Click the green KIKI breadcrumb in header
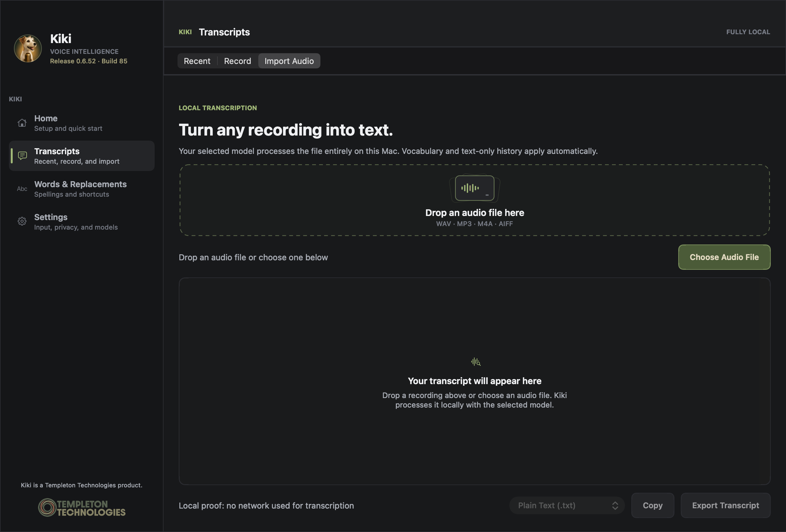 [185, 32]
